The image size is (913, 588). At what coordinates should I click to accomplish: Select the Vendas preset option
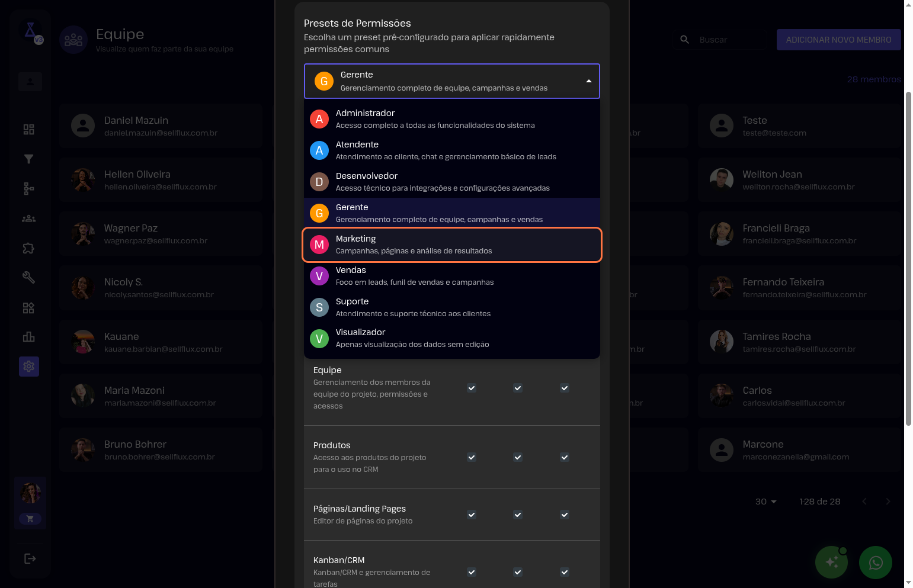451,276
